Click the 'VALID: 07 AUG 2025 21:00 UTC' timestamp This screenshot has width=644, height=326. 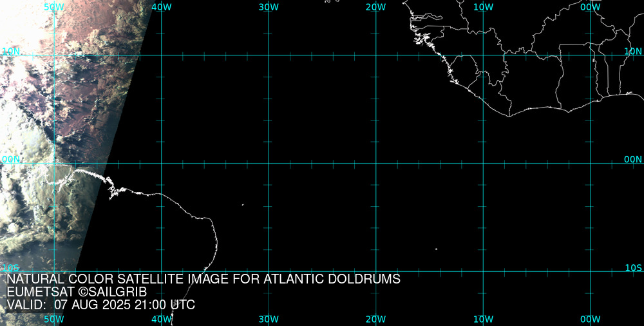[x=100, y=305]
